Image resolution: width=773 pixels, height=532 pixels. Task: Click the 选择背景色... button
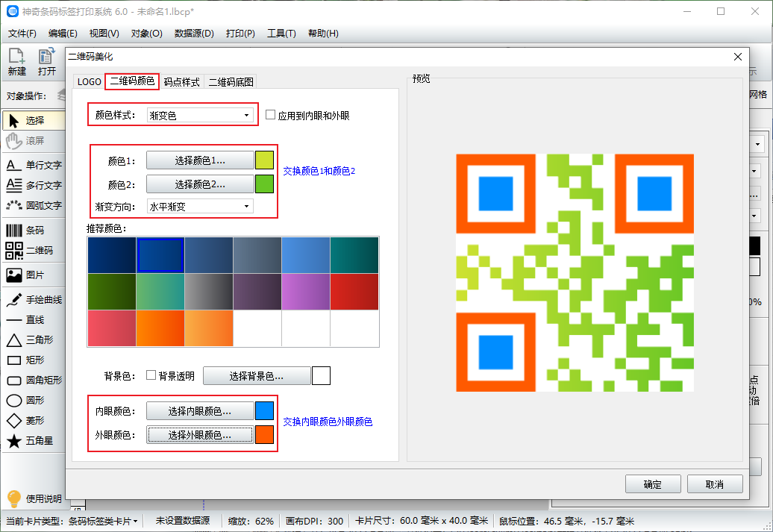click(257, 376)
